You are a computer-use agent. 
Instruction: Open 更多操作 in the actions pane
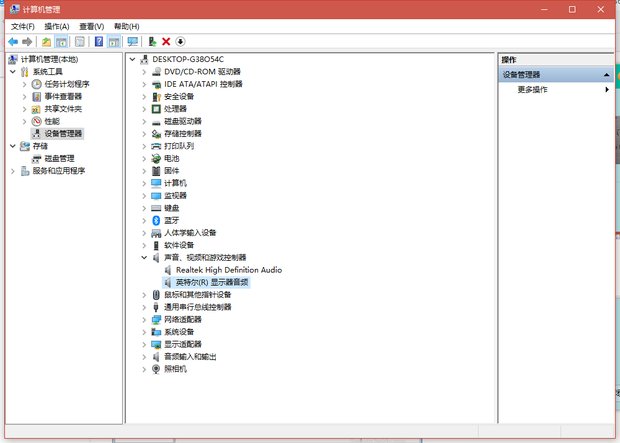pyautogui.click(x=532, y=90)
